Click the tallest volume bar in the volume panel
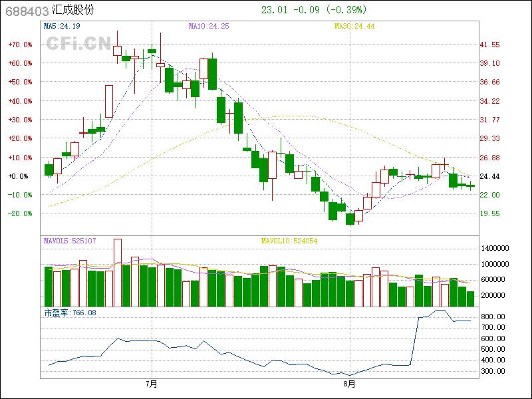This screenshot has height=399, width=532. coord(118,273)
